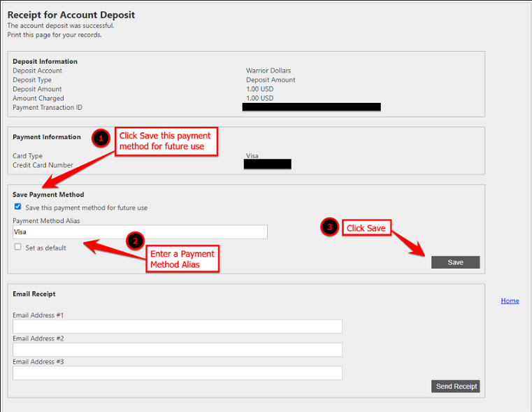
Task: Click the Payment Method Alias text field
Action: 140,232
